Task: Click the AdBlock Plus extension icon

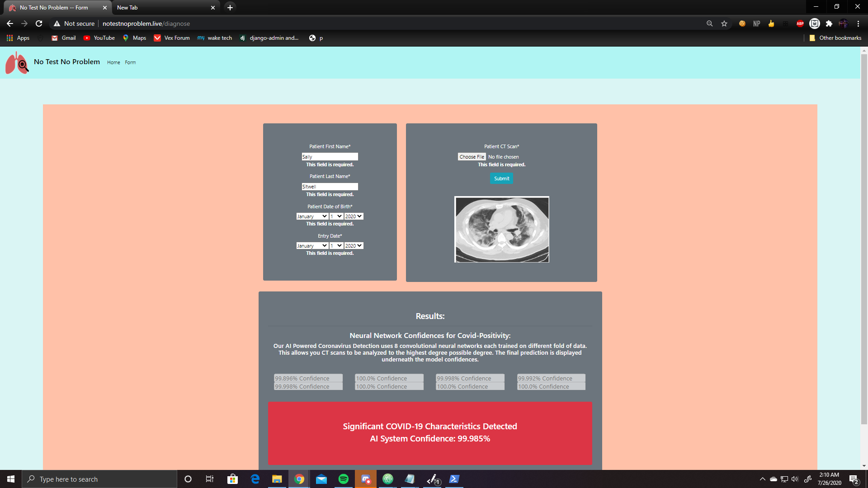Action: (x=800, y=23)
